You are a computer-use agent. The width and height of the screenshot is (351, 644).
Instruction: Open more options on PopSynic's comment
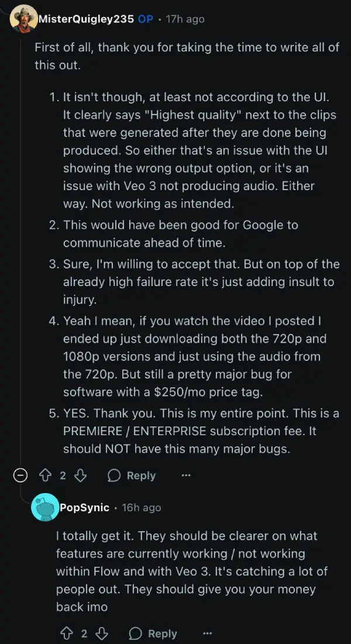pos(208,633)
